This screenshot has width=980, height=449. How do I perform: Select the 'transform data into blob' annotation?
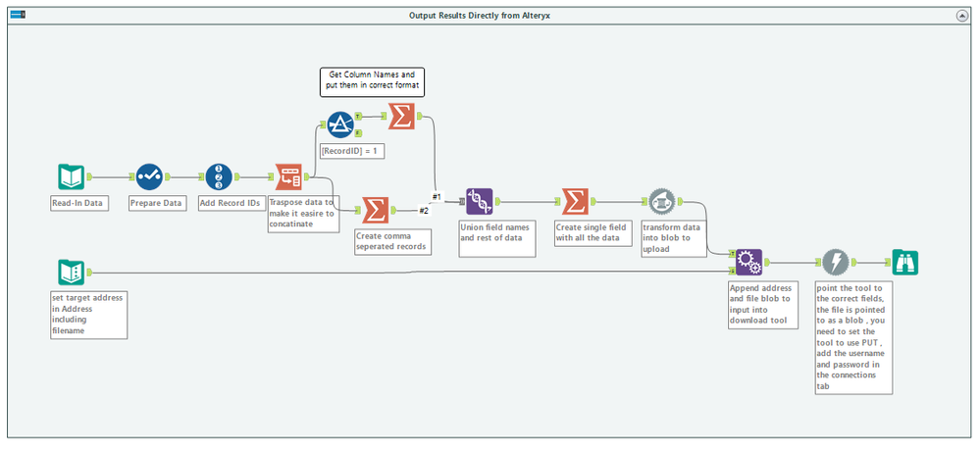pos(673,238)
